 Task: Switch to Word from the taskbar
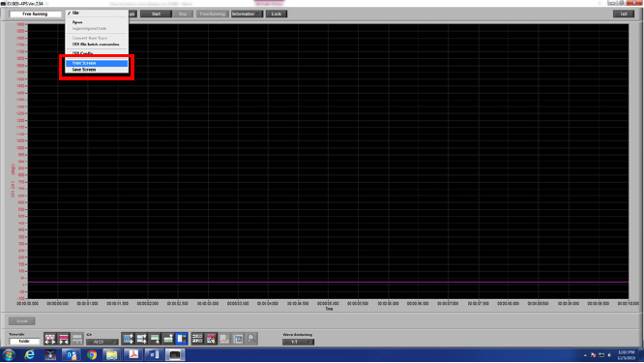154,355
